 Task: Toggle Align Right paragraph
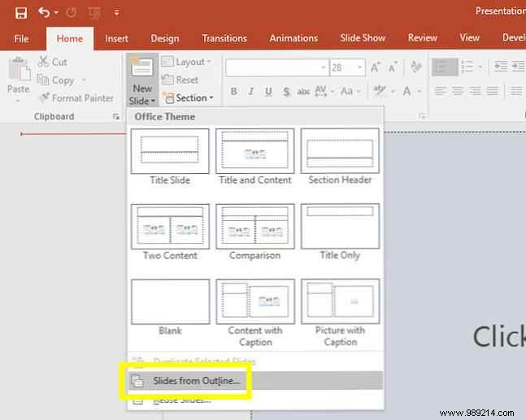click(476, 91)
